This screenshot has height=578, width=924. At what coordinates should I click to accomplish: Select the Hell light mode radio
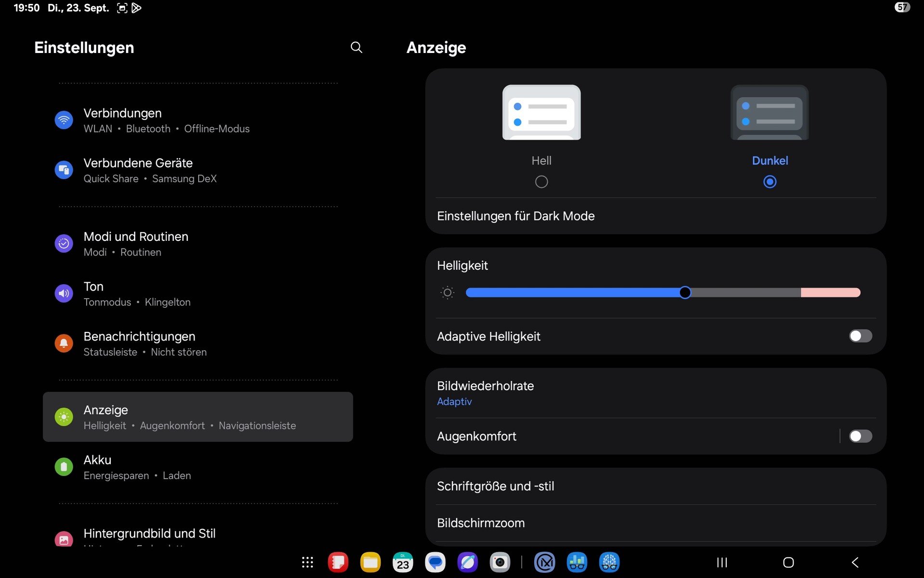coord(541,182)
